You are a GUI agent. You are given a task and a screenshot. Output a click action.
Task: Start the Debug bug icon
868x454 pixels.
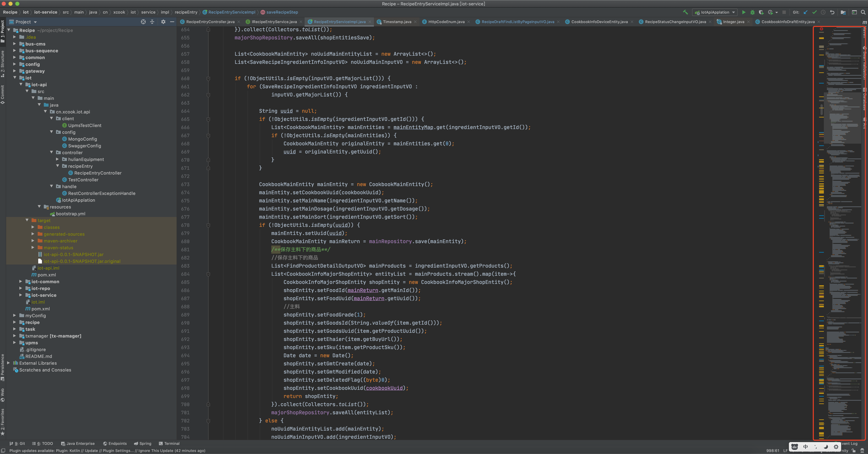tap(752, 12)
